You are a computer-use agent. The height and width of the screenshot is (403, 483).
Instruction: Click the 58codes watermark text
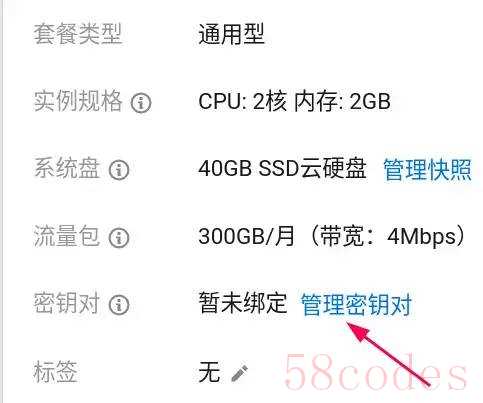tap(375, 372)
